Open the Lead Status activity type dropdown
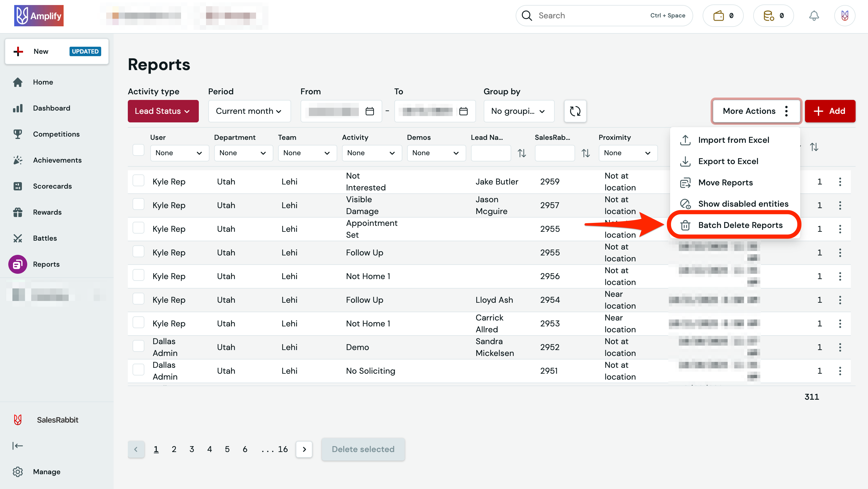This screenshot has height=489, width=868. tap(163, 111)
